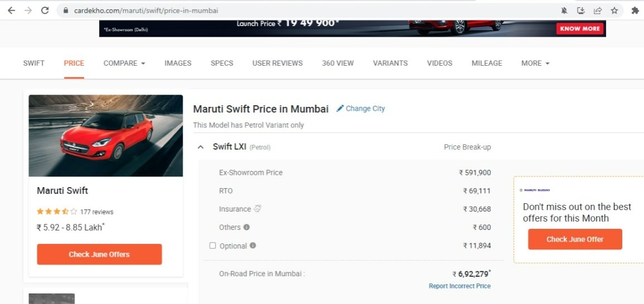This screenshot has width=644, height=304.
Task: Go to the Variants tab
Action: point(390,63)
